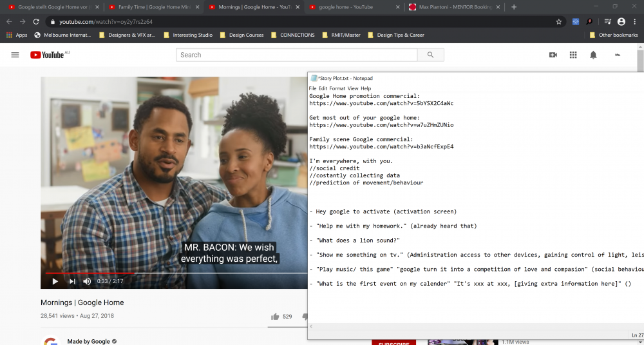Expand 'Design Tips & Career' bookmark folder
This screenshot has height=345, width=644.
tap(396, 35)
